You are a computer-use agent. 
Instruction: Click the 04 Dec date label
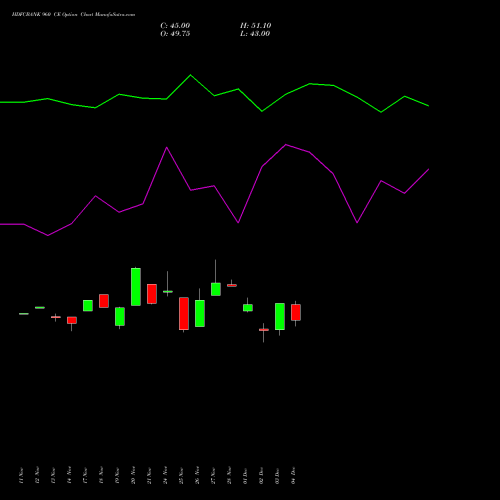(x=293, y=475)
